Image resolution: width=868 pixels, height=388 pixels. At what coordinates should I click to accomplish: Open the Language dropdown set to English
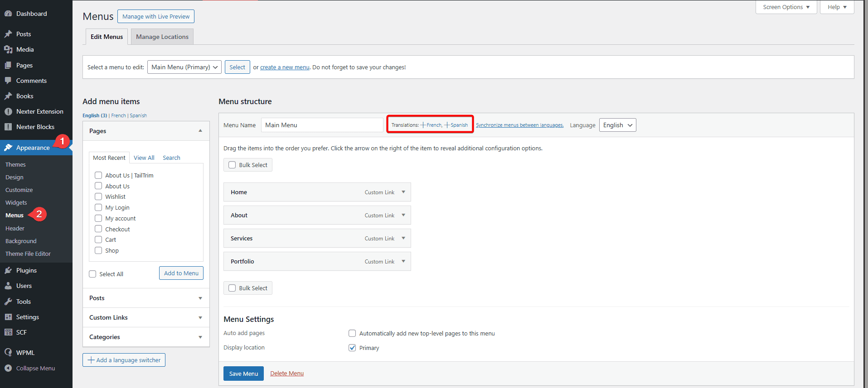pos(617,125)
